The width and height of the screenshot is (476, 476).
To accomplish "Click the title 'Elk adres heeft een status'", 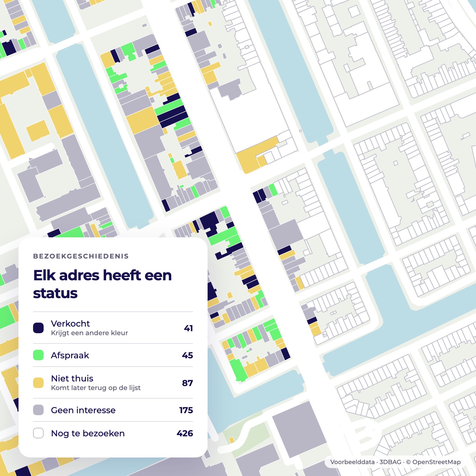I will 102,284.
